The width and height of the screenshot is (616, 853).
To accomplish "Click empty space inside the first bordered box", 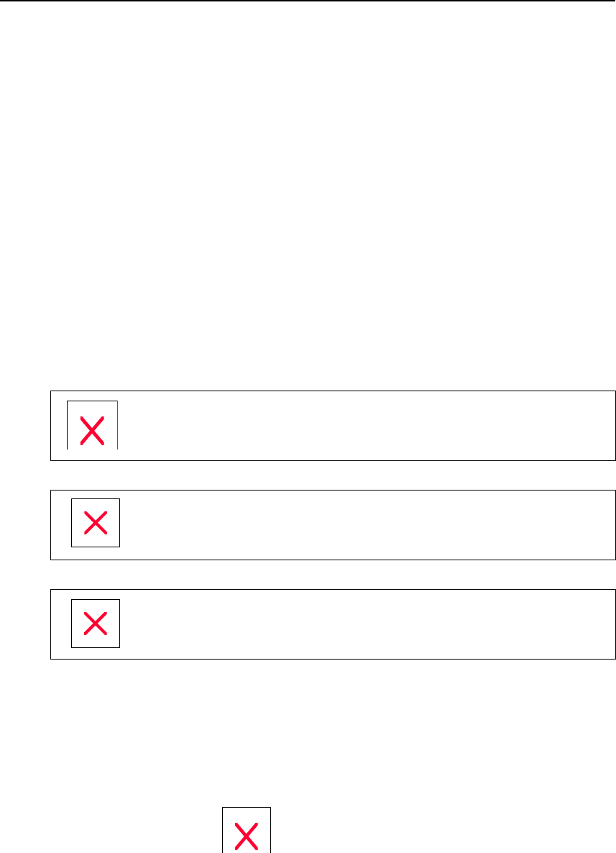I will (359, 426).
